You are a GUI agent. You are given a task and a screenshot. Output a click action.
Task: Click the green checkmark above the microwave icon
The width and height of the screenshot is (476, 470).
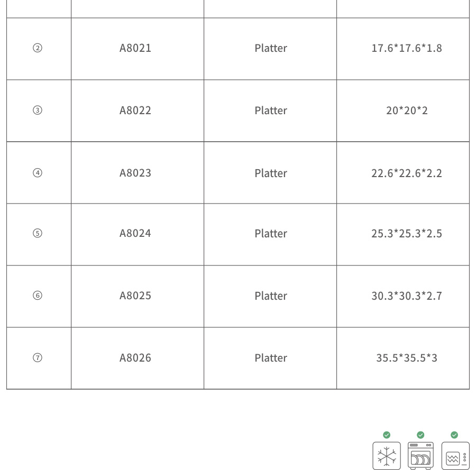tap(454, 435)
